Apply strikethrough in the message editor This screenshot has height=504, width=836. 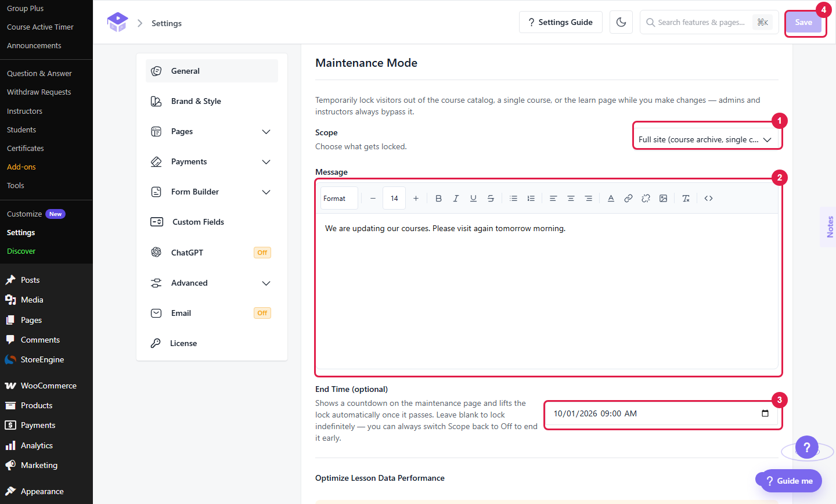coord(491,199)
